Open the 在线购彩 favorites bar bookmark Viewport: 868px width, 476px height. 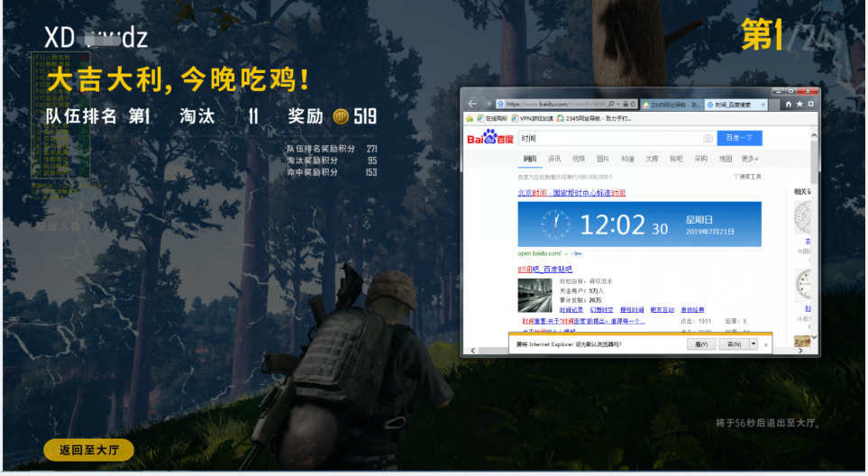coord(492,118)
